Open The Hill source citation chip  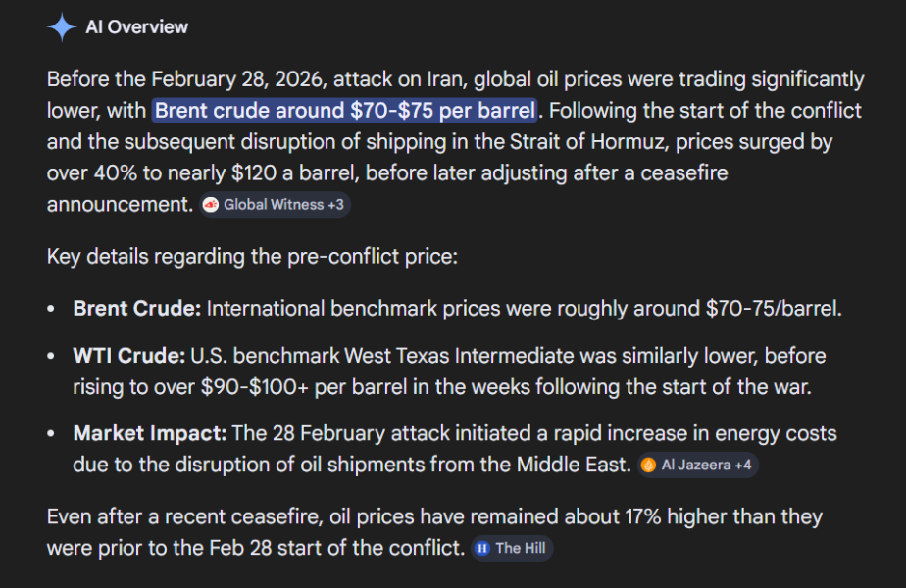click(x=512, y=548)
